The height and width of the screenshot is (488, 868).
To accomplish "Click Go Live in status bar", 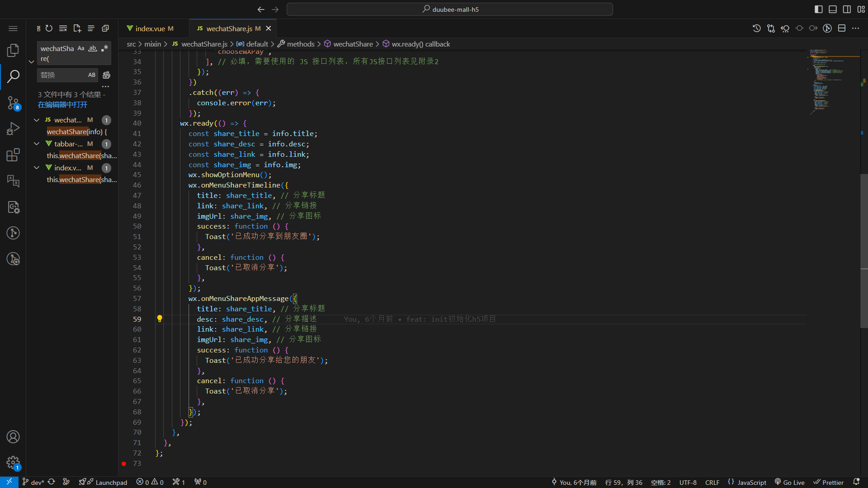I will pos(789,482).
